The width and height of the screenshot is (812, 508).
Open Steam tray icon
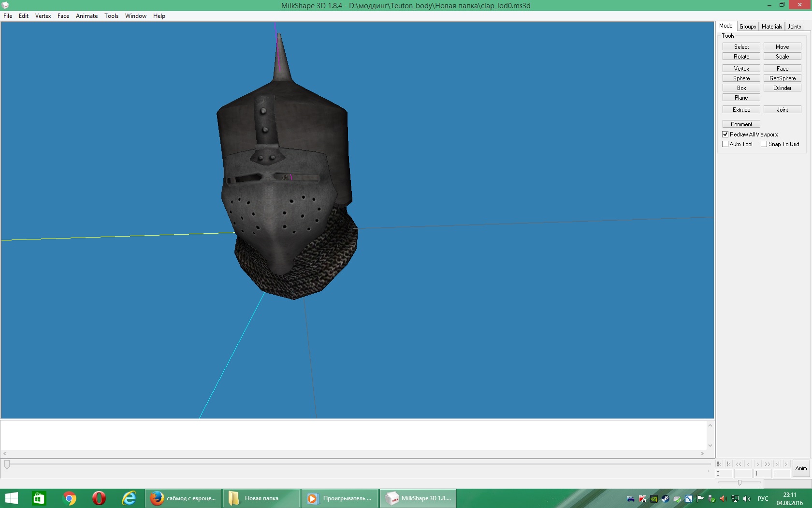point(666,499)
